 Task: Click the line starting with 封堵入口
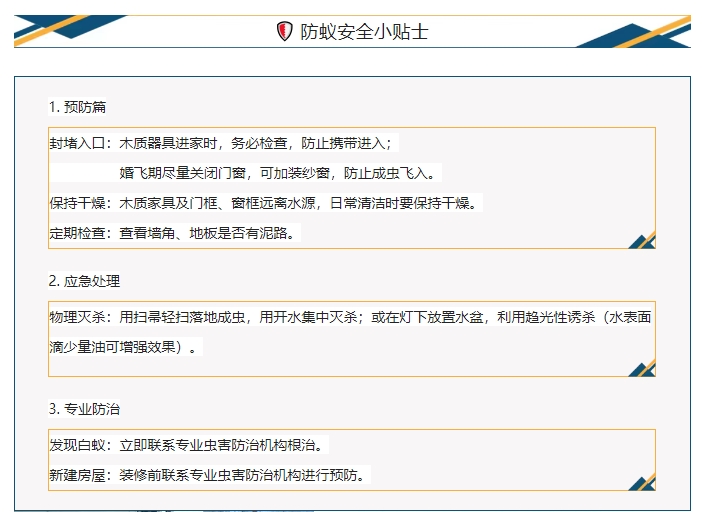221,143
